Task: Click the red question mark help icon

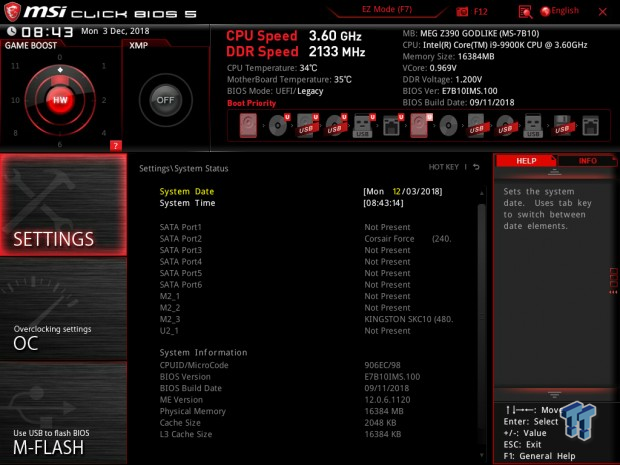Action: (115, 146)
